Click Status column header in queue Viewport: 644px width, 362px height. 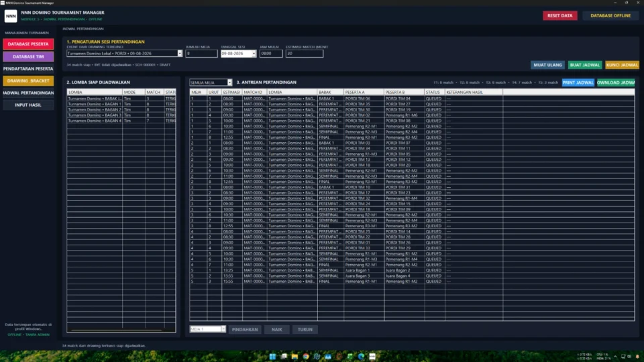(435, 93)
